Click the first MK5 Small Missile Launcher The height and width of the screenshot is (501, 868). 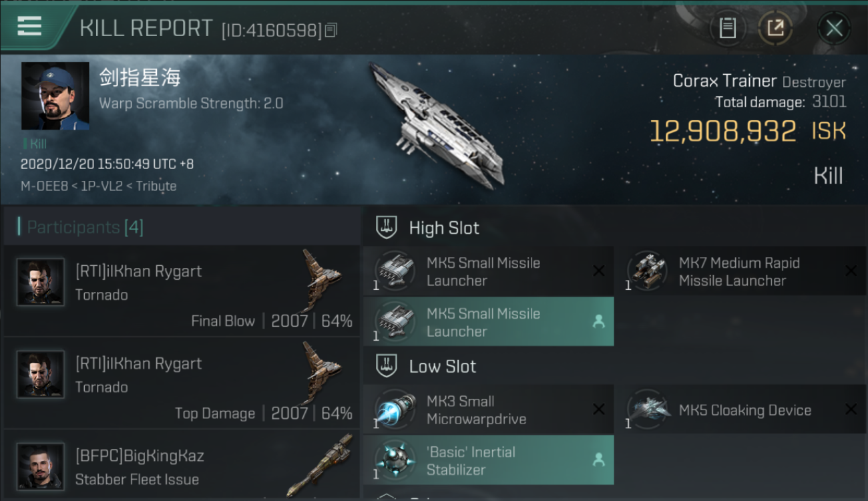coord(488,271)
